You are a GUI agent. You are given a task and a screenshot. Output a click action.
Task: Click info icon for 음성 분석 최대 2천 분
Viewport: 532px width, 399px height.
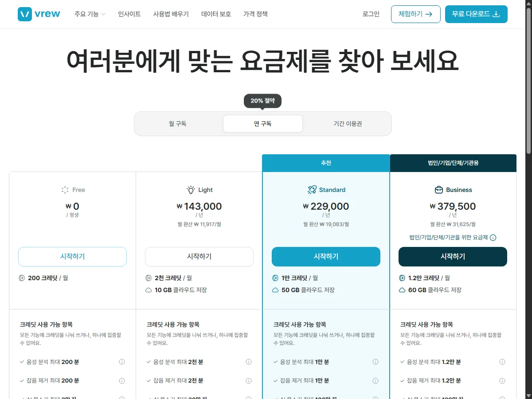(249, 362)
